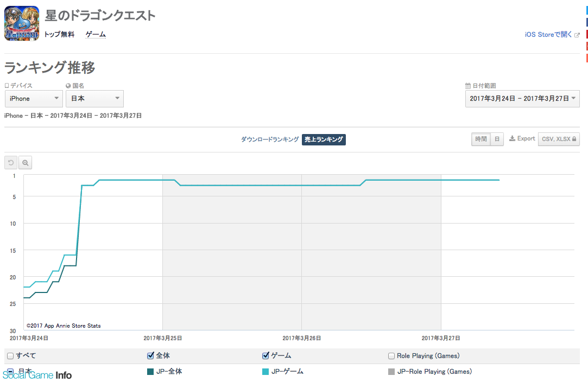The height and width of the screenshot is (382, 588).
Task: Expand the 日本 country dropdown
Action: tap(94, 99)
